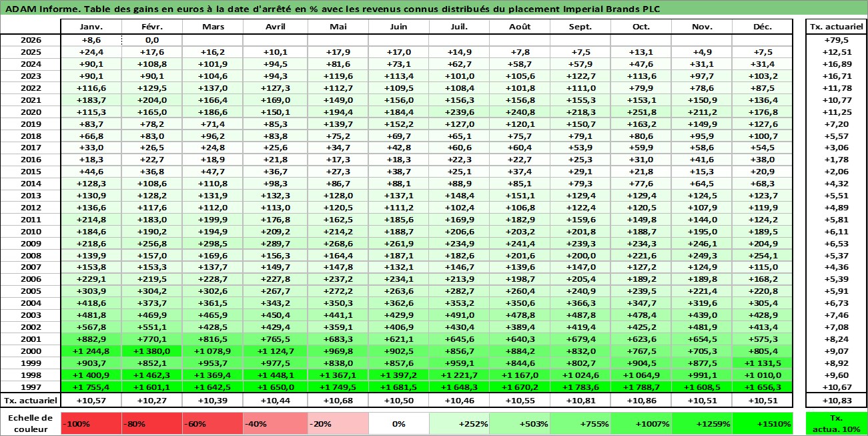Select the 0% white color scale cell

coord(398,423)
